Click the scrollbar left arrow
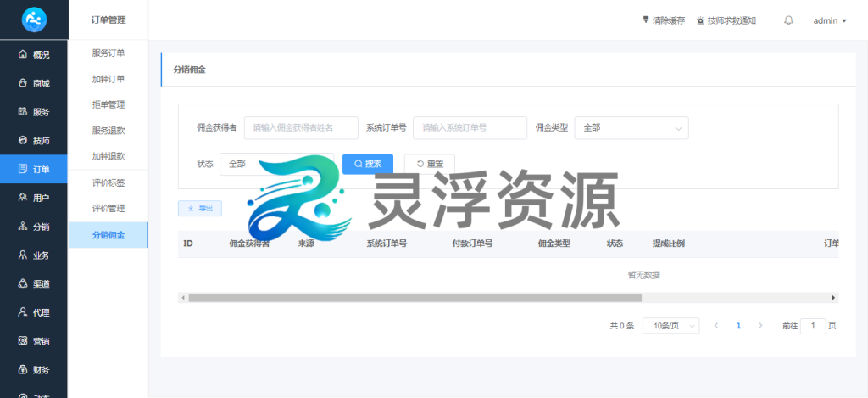Image resolution: width=868 pixels, height=398 pixels. (x=183, y=298)
